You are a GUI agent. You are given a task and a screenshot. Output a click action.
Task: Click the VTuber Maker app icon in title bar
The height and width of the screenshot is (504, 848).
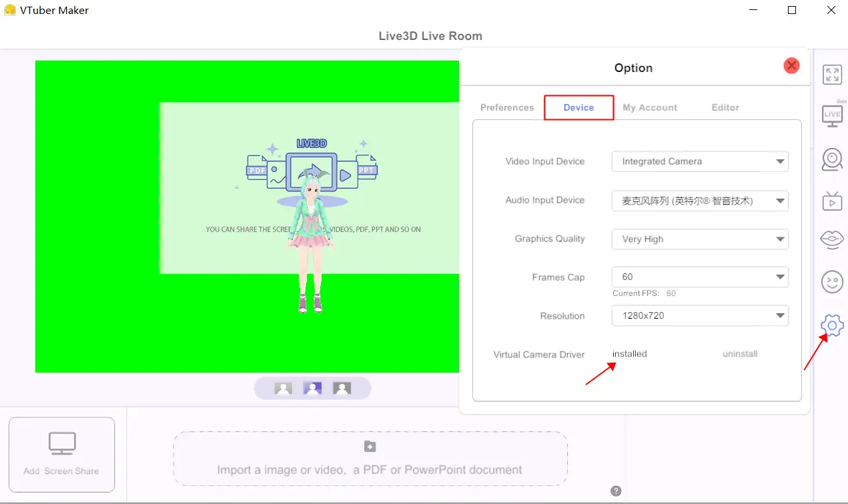[10, 10]
